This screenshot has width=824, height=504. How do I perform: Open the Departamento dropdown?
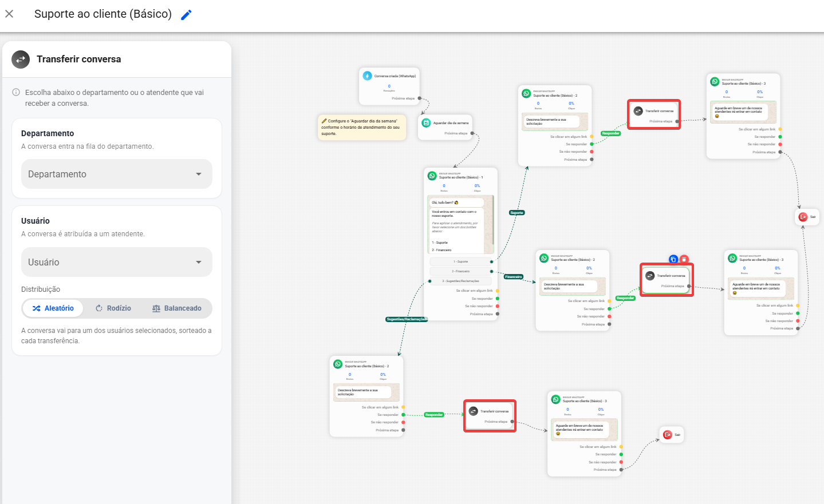[117, 174]
